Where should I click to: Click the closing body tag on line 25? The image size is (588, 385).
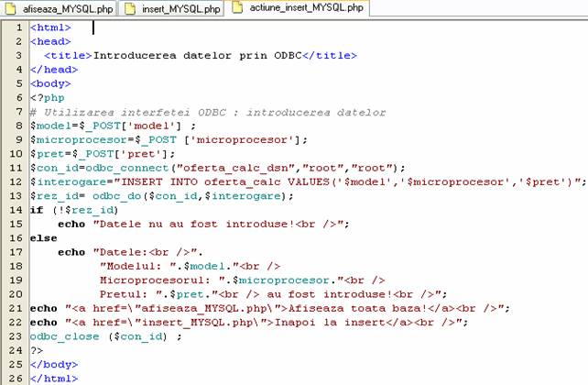tap(54, 364)
